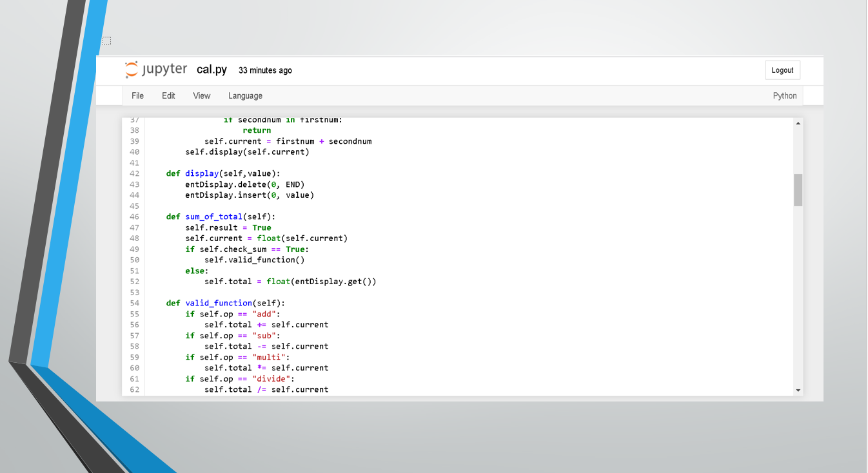Click the scroll down arrow of editor
Viewport: 868px width, 473px height.
click(798, 391)
